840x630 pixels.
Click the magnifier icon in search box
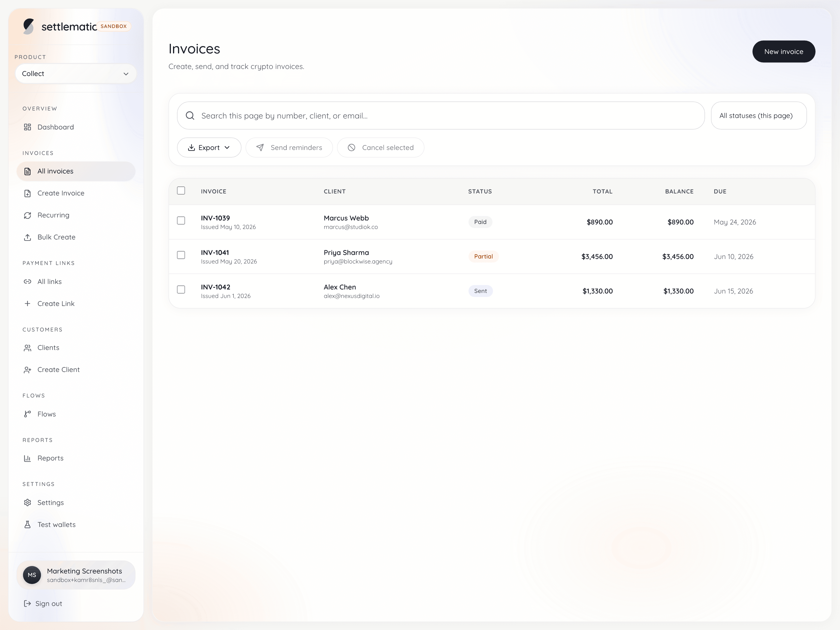[190, 115]
